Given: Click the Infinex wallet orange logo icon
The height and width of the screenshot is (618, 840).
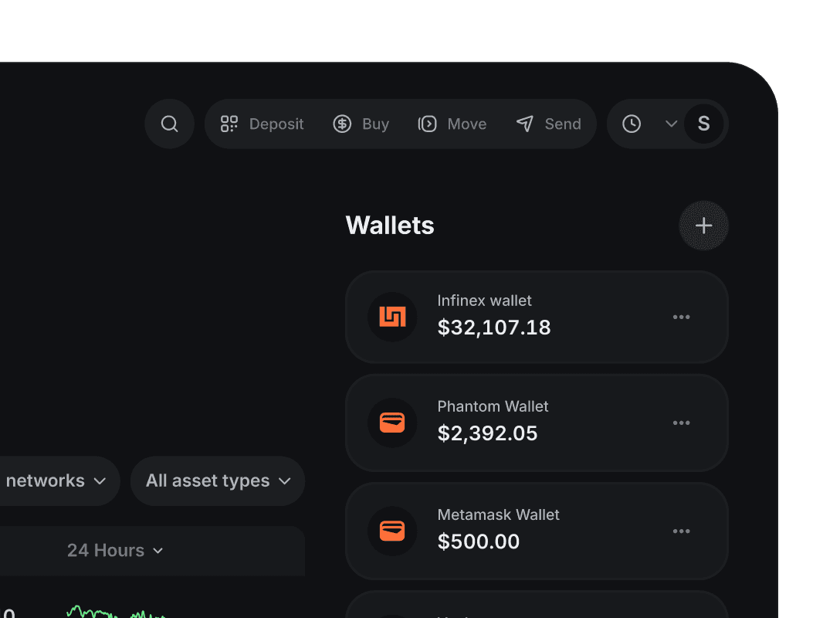Looking at the screenshot, I should click(x=392, y=317).
